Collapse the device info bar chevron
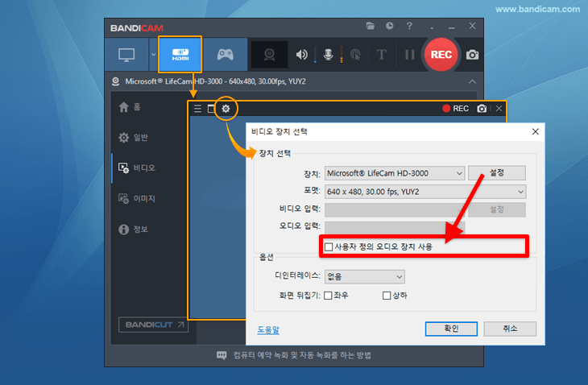This screenshot has width=588, height=385. tap(472, 81)
